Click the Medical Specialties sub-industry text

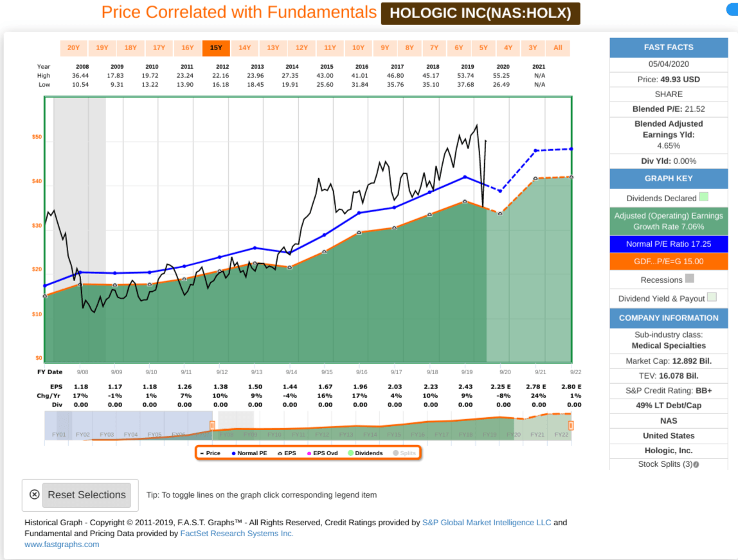pyautogui.click(x=669, y=345)
